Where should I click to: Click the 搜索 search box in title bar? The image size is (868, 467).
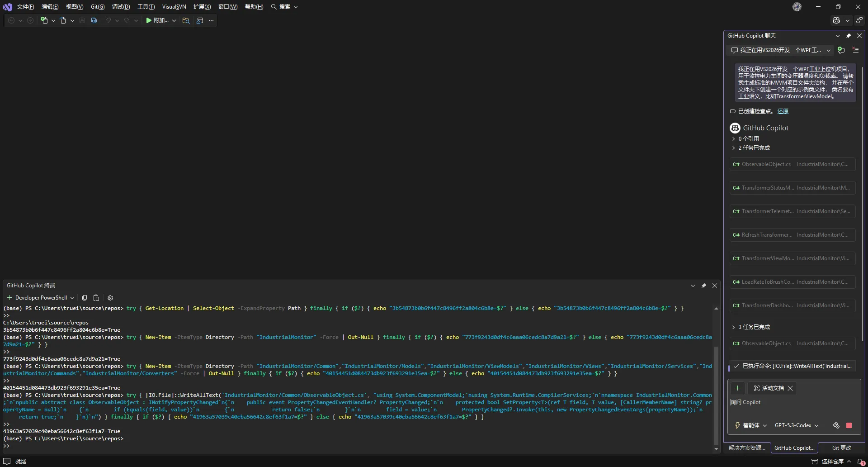284,7
